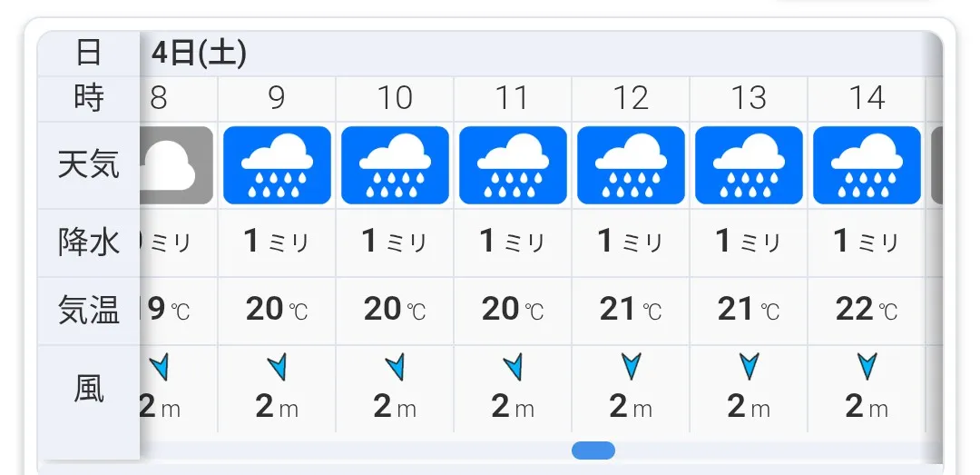Image resolution: width=980 pixels, height=475 pixels.
Task: Click the rain icon for 12 o'clock
Action: click(631, 165)
